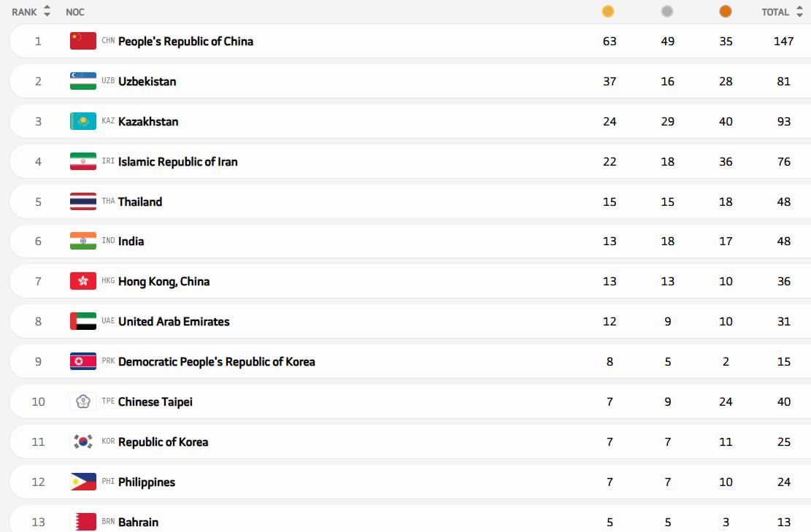
Task: Open Democratic People's Republic of Korea
Action: 216,361
